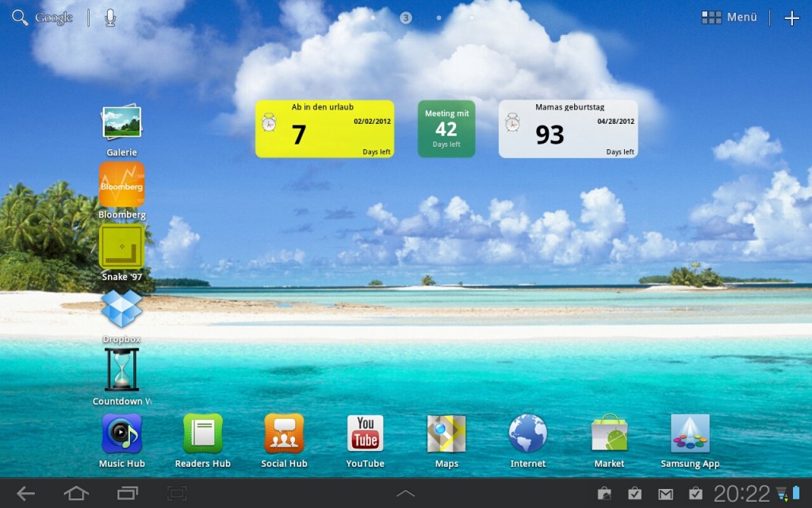The height and width of the screenshot is (508, 812).
Task: Open the yellow Ab in den urlaub widget
Action: 324,129
